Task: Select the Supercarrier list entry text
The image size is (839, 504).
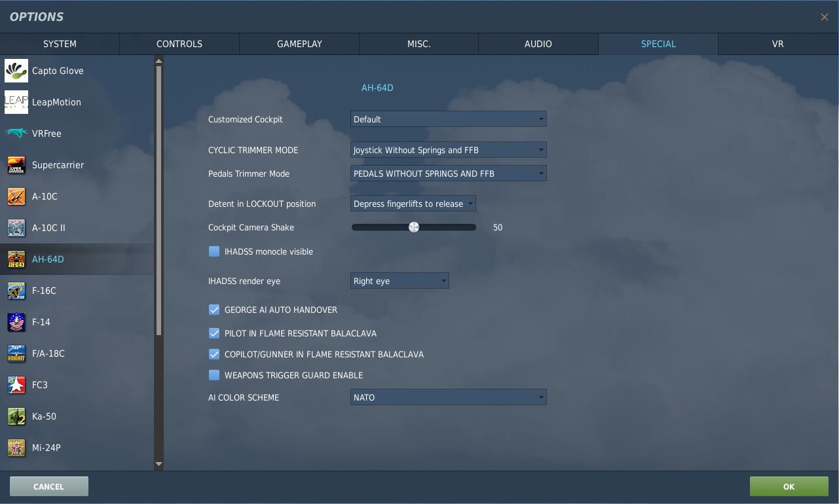Action: coord(58,165)
